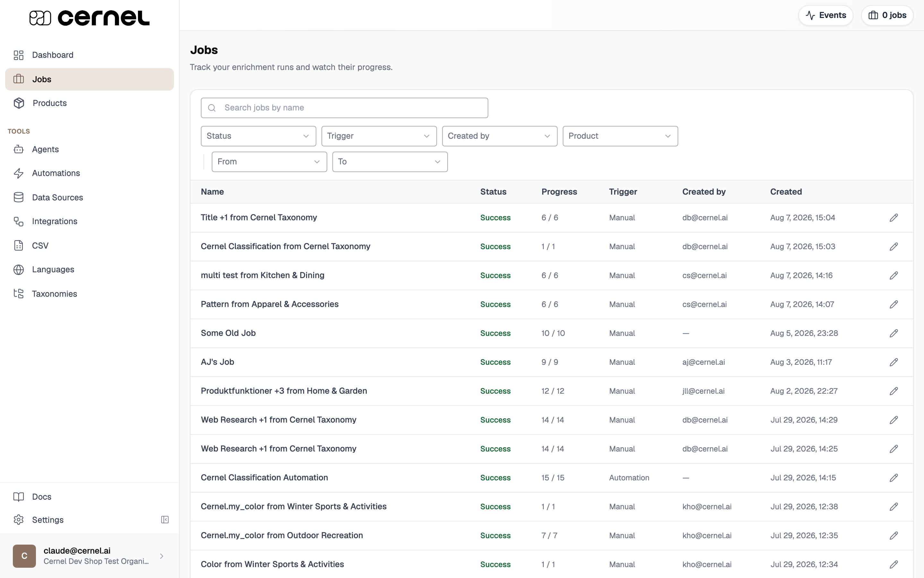This screenshot has width=924, height=578.
Task: Edit the Produktfunktioner +3 from Home & Garden job
Action: (x=894, y=391)
